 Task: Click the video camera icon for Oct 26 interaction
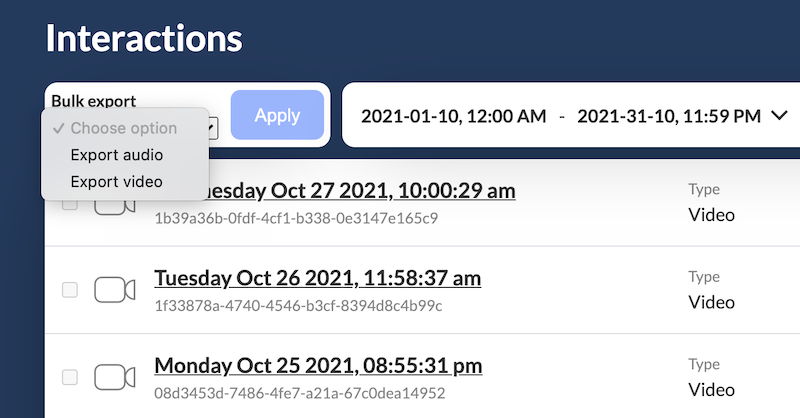[x=115, y=290]
